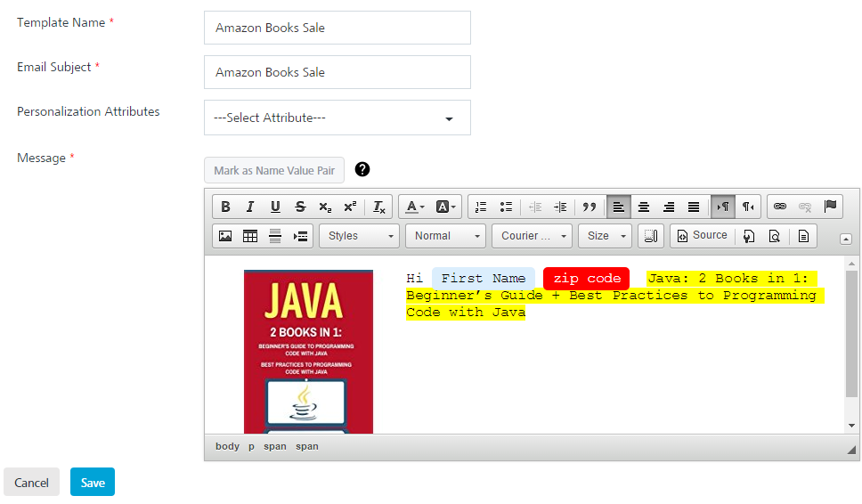The image size is (862, 504).
Task: Open the text color picker
Action: point(414,207)
